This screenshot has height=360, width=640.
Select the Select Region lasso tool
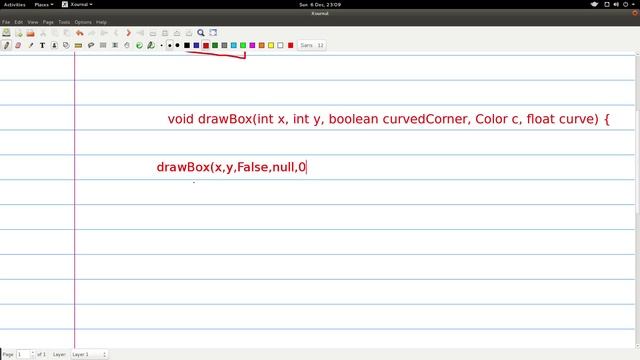coord(91,45)
